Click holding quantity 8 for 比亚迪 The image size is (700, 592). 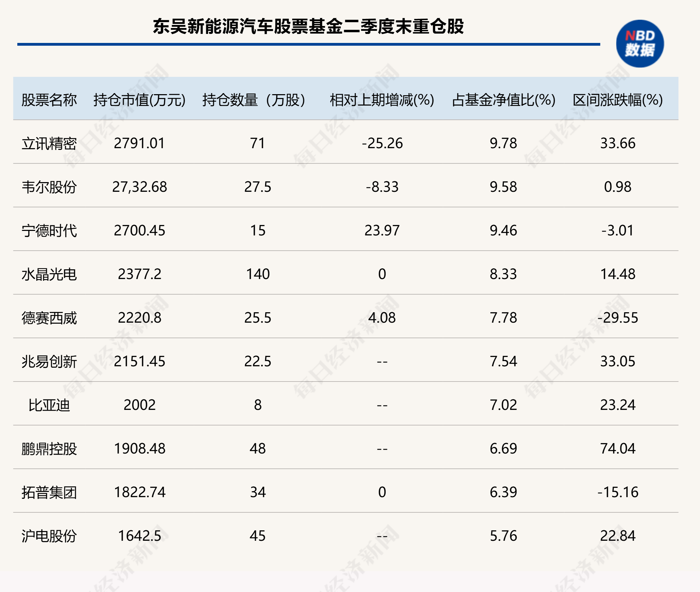pyautogui.click(x=258, y=405)
